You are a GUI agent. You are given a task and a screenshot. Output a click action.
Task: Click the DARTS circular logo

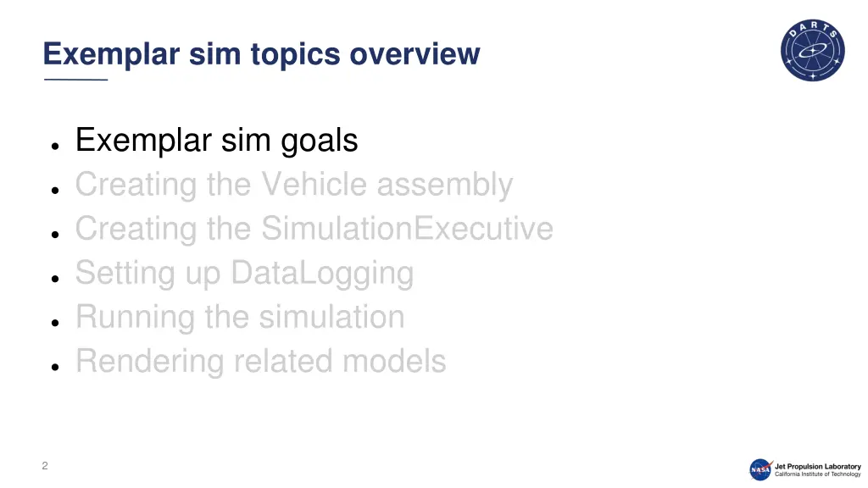813,51
